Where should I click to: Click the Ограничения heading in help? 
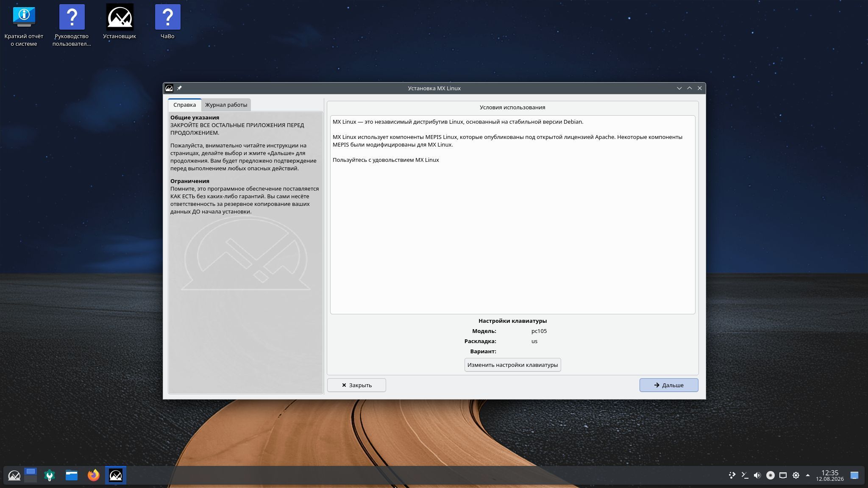tap(190, 181)
